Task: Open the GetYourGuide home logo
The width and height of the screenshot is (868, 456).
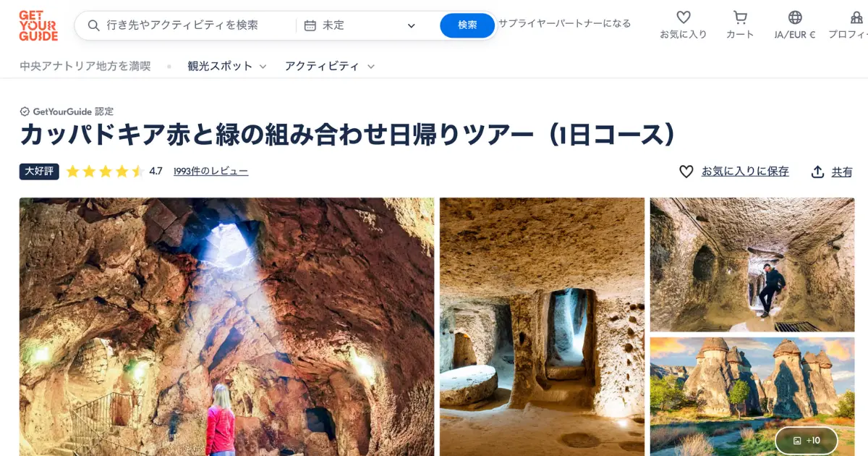Action: 38,25
